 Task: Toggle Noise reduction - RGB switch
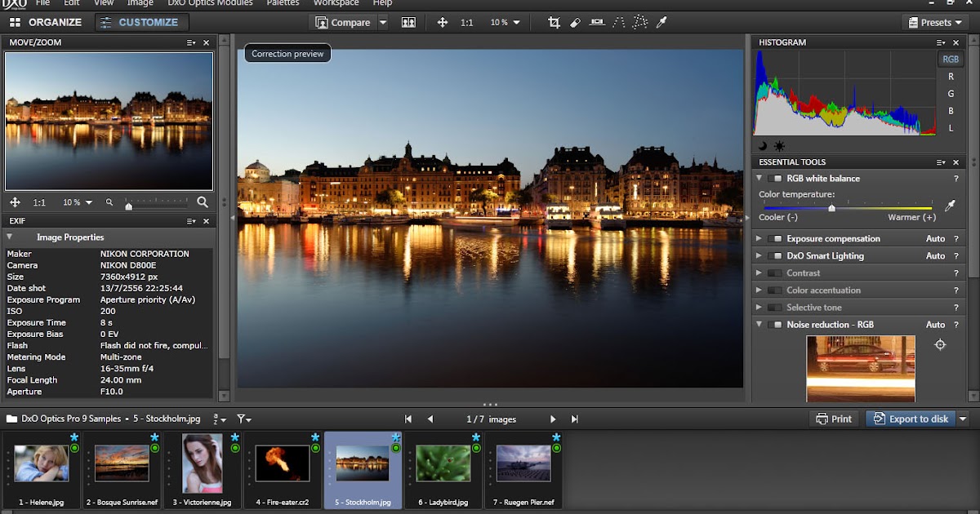(774, 325)
